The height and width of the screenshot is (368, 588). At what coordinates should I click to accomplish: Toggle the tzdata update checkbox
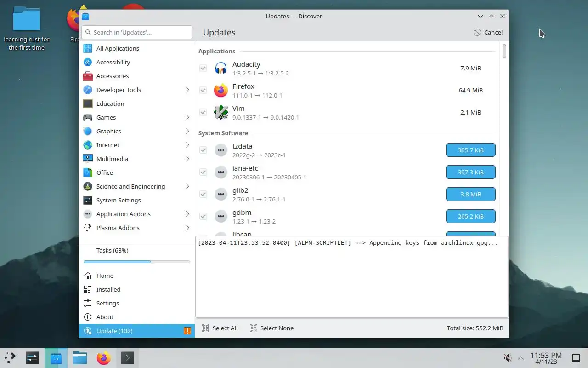click(x=203, y=150)
